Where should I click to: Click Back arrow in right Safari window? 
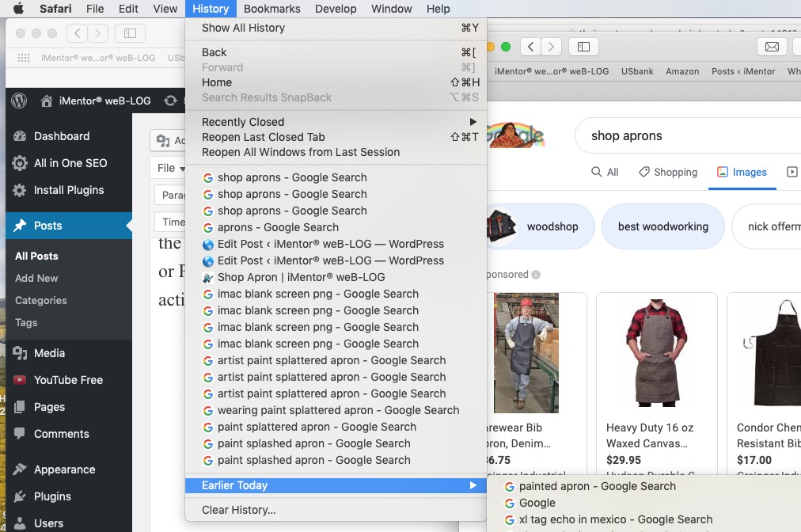coord(531,47)
